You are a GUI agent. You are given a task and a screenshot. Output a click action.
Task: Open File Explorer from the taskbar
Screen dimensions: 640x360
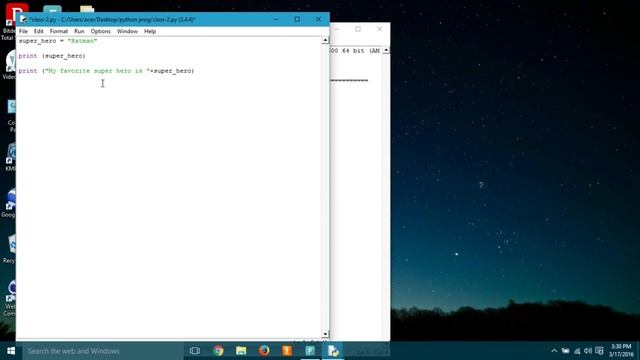click(x=241, y=351)
